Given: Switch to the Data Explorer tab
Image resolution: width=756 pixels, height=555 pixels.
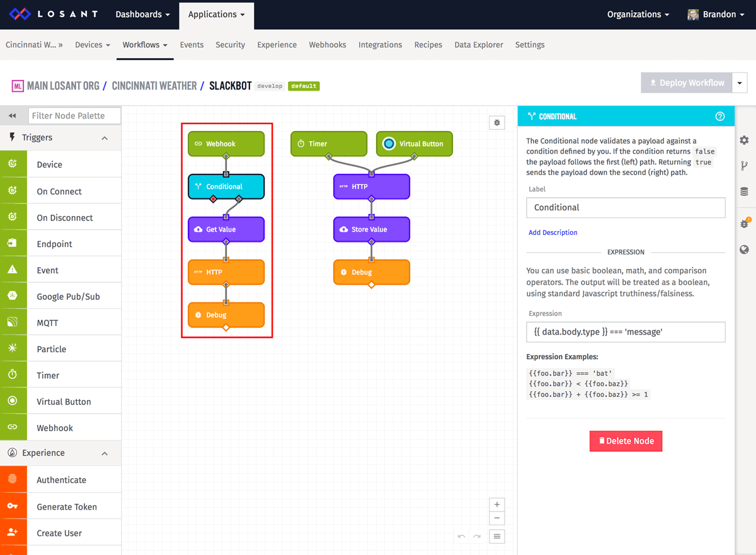Looking at the screenshot, I should coord(479,45).
